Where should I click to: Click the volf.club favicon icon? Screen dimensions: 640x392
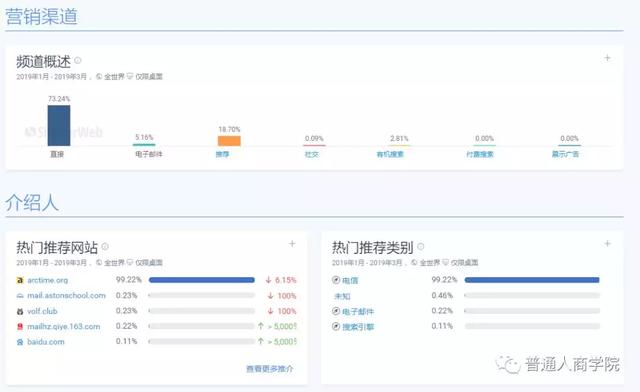coord(20,311)
